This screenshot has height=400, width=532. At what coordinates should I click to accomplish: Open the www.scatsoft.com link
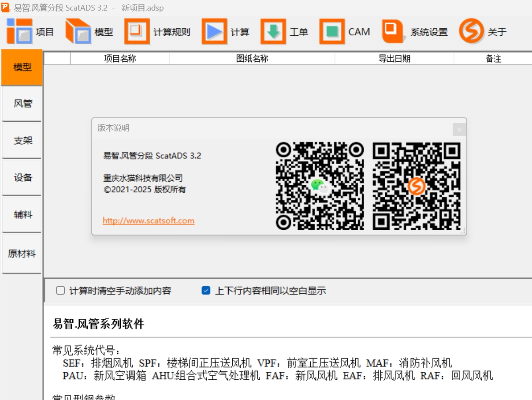[x=149, y=221]
